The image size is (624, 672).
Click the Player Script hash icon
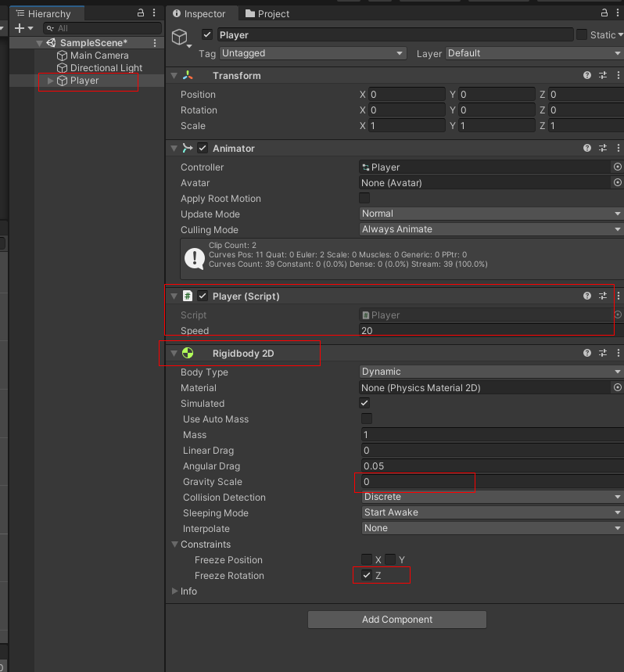click(x=188, y=296)
